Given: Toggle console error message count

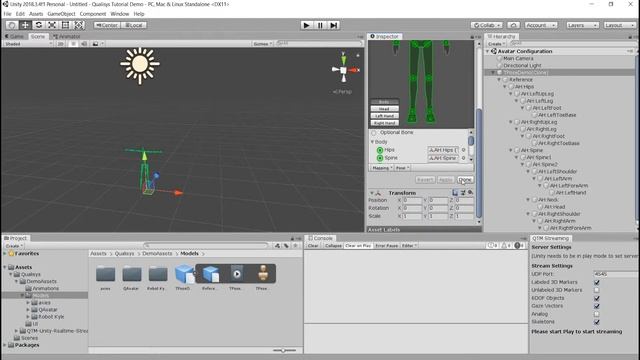Looking at the screenshot, I should (x=520, y=246).
